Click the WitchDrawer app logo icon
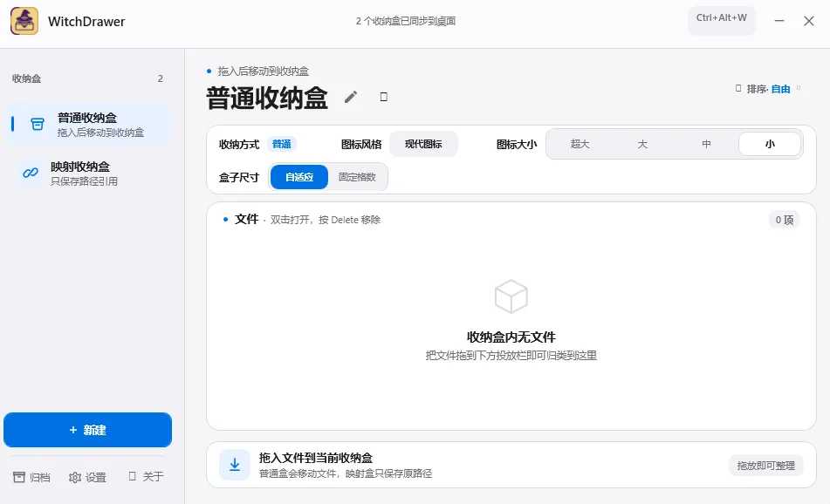830x504 pixels. click(24, 21)
